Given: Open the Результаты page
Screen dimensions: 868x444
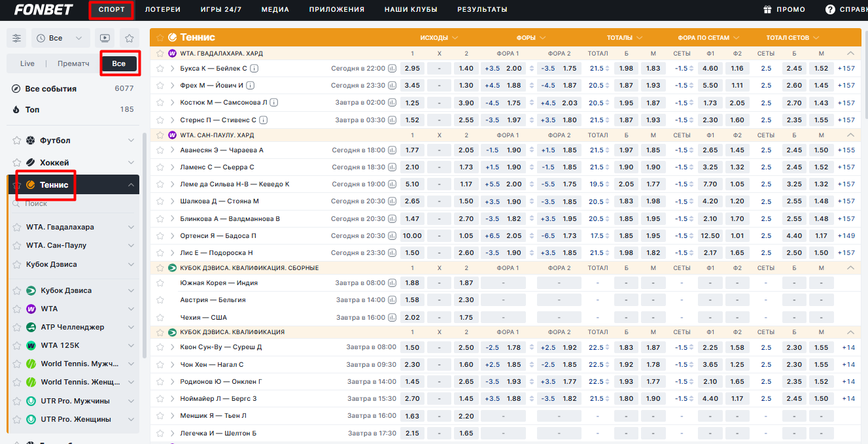Looking at the screenshot, I should [482, 10].
